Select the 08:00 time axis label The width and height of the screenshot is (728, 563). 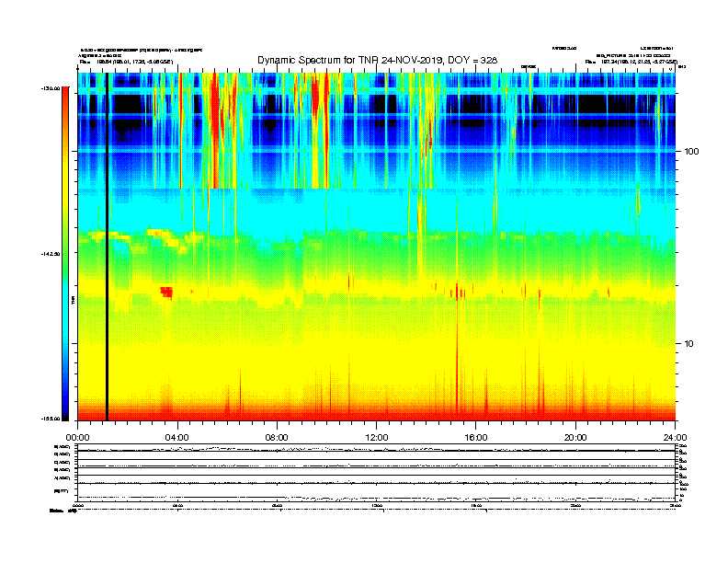[x=277, y=438]
